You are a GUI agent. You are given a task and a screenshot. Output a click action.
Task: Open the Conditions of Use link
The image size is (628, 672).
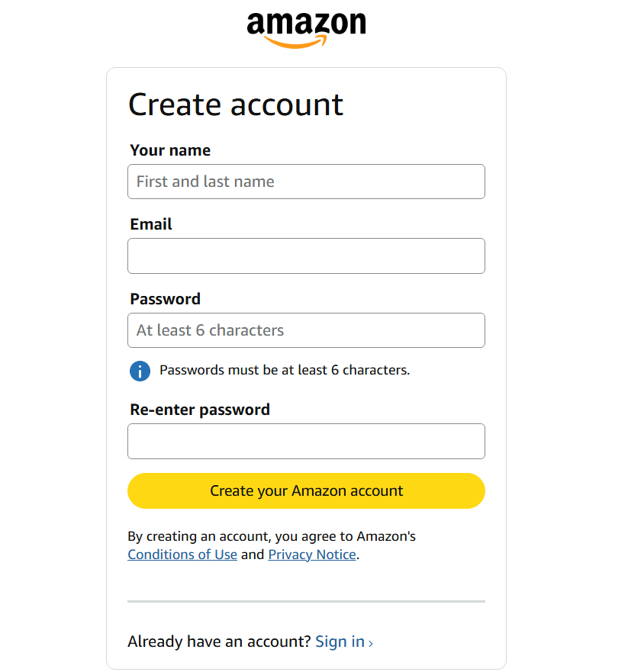(x=182, y=555)
